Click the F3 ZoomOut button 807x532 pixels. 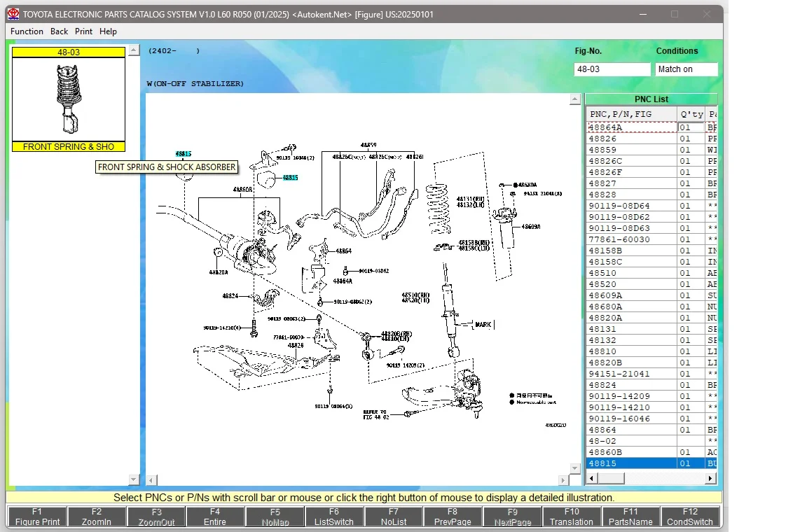tap(156, 517)
